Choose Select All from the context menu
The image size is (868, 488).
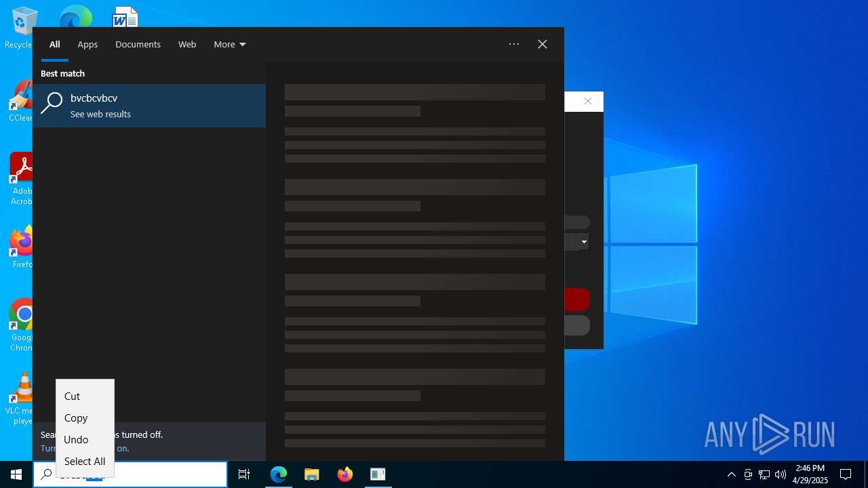pyautogui.click(x=85, y=461)
